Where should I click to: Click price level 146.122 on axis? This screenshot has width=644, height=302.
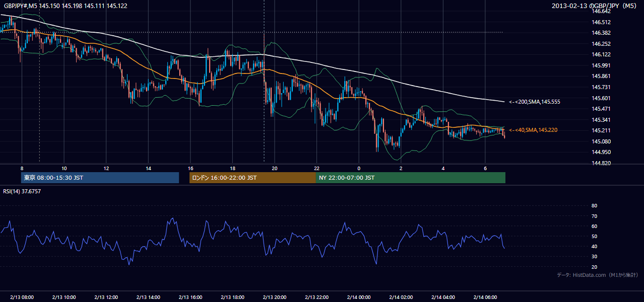pyautogui.click(x=601, y=54)
